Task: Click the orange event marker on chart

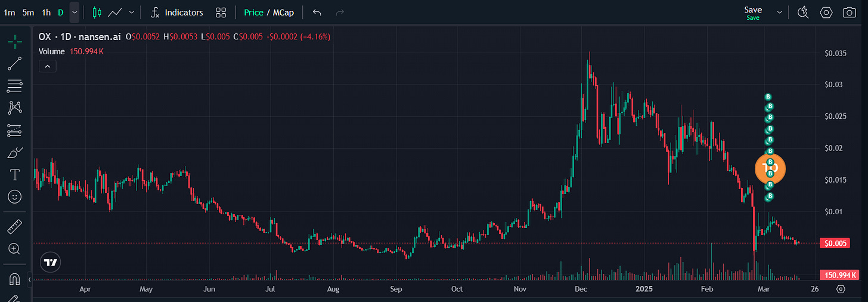Action: tap(770, 168)
